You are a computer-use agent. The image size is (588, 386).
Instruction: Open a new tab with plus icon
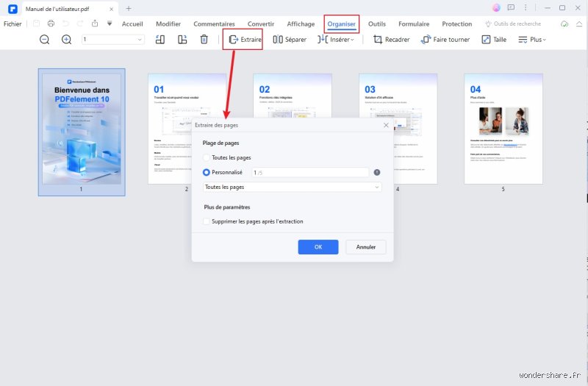[x=128, y=8]
